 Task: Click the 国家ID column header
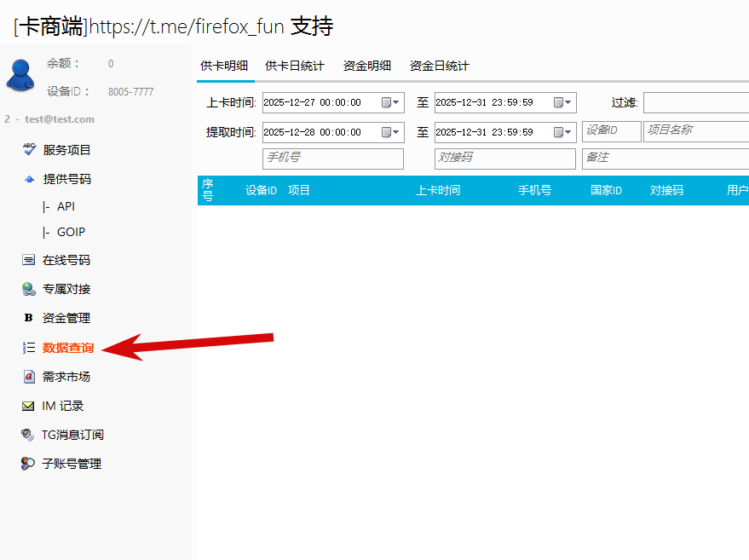click(x=606, y=190)
